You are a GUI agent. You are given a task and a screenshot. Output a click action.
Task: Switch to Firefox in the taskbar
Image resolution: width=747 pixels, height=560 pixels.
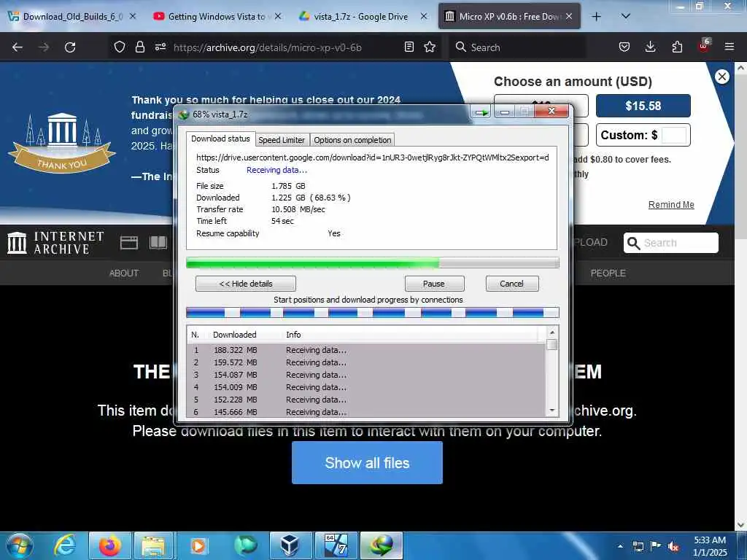109,545
